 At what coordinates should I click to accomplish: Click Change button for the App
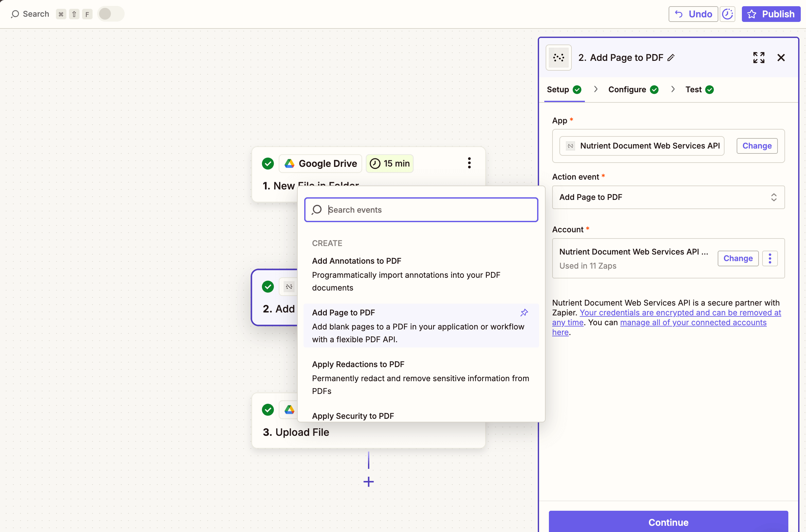[757, 146]
